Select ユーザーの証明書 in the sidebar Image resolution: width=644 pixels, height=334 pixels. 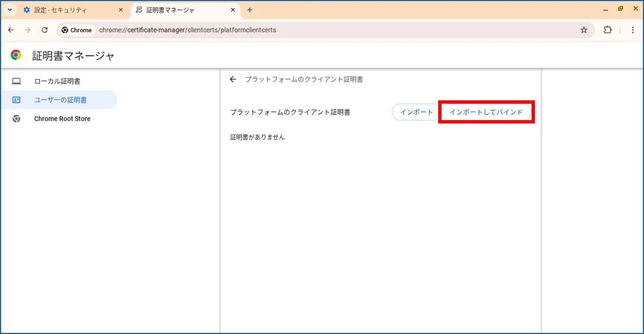tap(60, 100)
